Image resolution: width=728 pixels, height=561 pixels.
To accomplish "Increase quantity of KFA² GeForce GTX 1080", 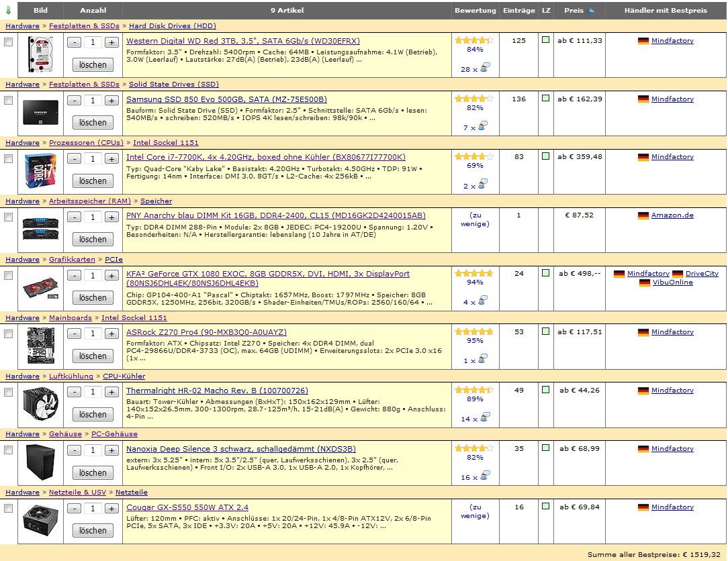I will 111,276.
